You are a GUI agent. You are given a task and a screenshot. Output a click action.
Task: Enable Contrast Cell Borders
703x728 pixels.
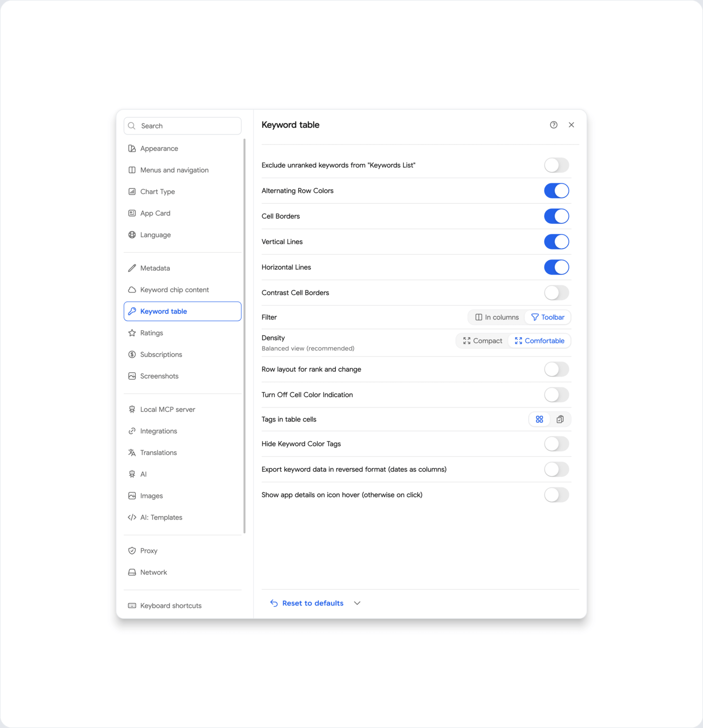(557, 293)
